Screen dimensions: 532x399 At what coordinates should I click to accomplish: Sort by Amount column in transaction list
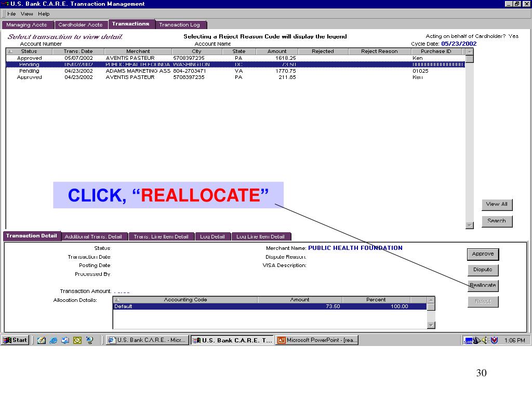point(277,51)
